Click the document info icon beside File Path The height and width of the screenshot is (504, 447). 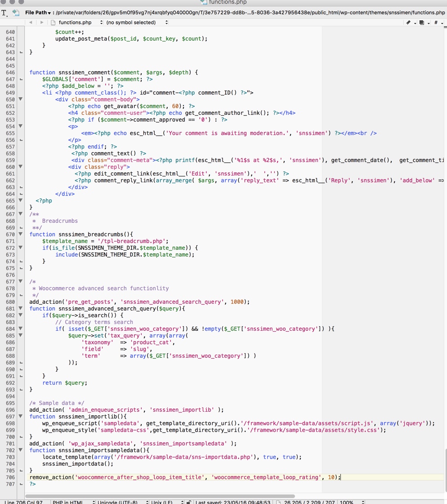point(16,13)
